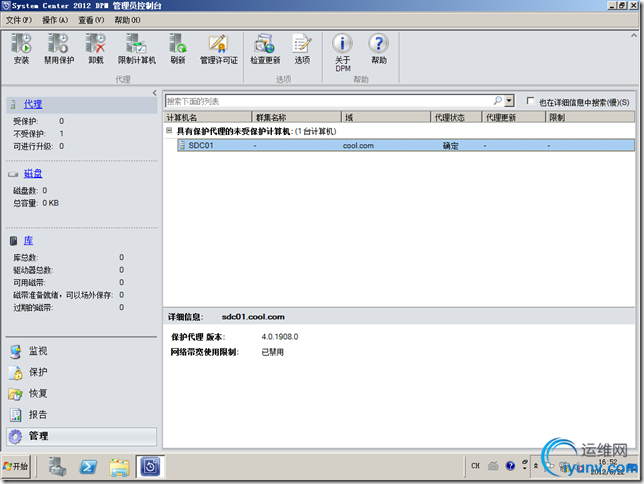
Task: Click the 磁盘 (Disks) link
Action: [x=33, y=174]
